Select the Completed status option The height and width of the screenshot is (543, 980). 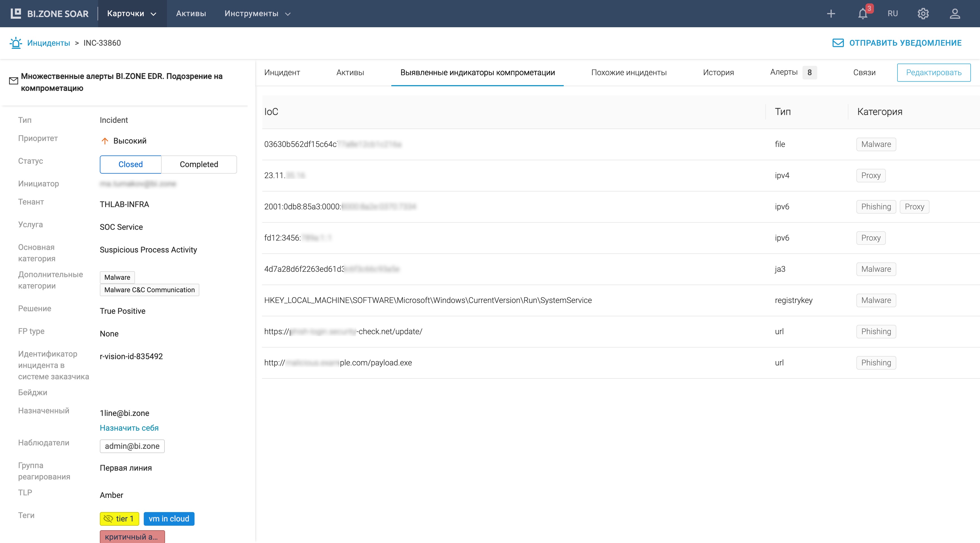[198, 164]
